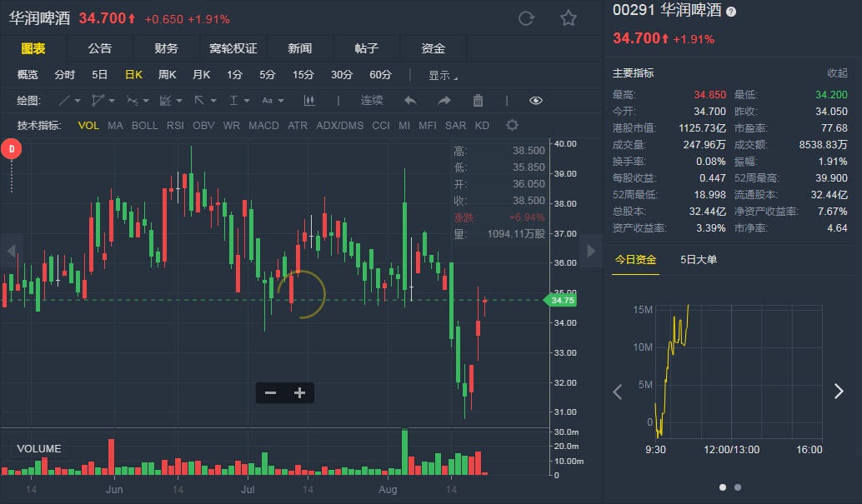
Task: Switch to the 公告 tab
Action: pyautogui.click(x=99, y=48)
